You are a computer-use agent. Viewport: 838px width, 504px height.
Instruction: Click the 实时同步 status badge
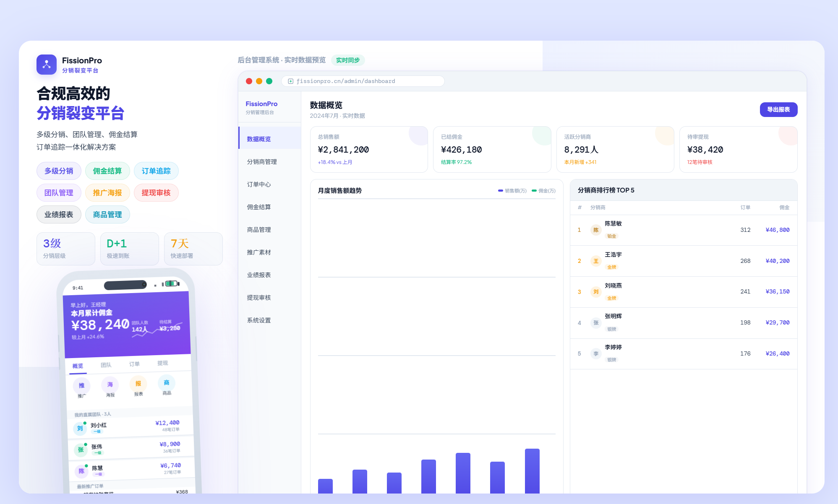click(x=348, y=60)
